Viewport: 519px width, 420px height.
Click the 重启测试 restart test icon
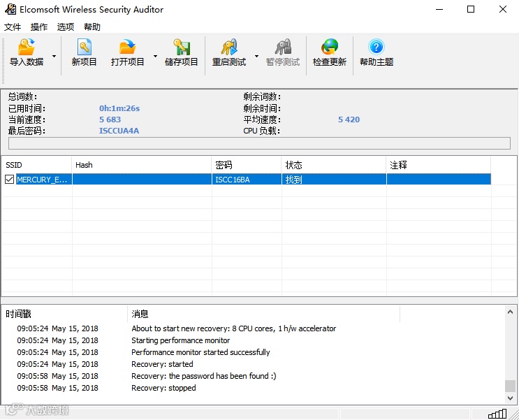229,47
